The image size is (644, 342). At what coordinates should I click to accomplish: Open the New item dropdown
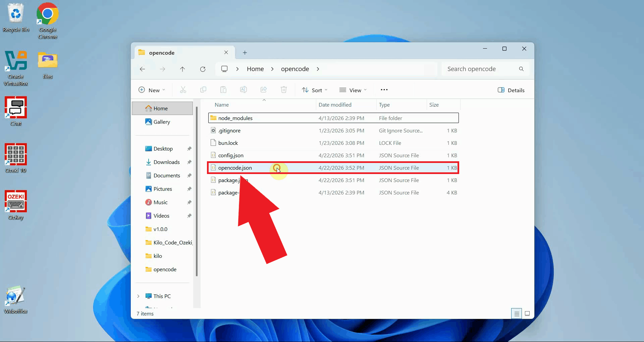point(152,90)
